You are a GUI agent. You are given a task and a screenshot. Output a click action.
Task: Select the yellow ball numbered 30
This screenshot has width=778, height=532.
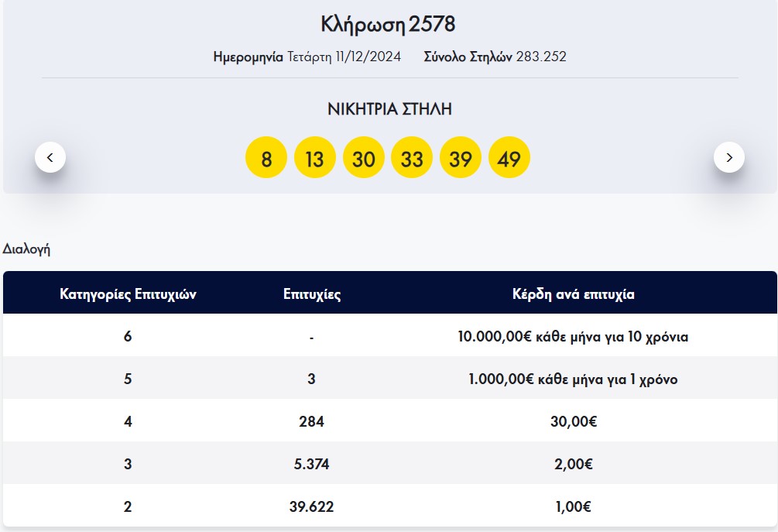point(364,156)
